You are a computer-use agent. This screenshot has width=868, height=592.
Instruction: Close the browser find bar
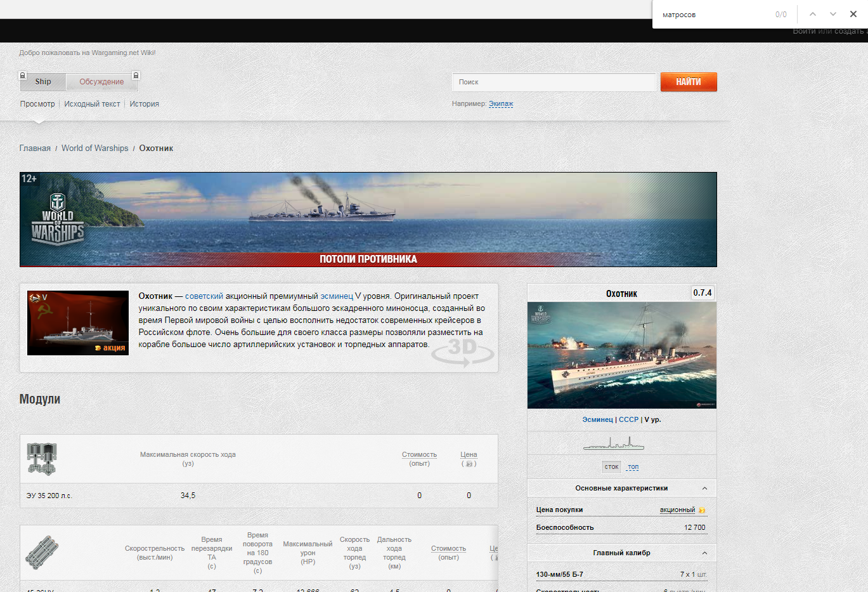point(853,14)
